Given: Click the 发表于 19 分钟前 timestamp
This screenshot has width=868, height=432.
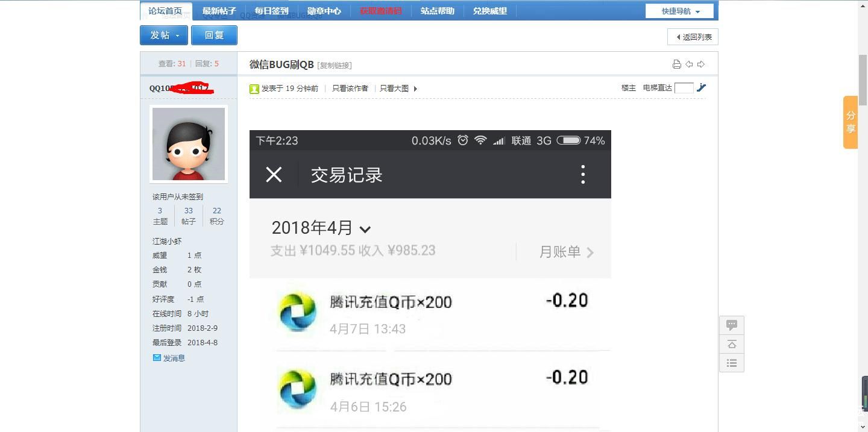Looking at the screenshot, I should pyautogui.click(x=290, y=89).
